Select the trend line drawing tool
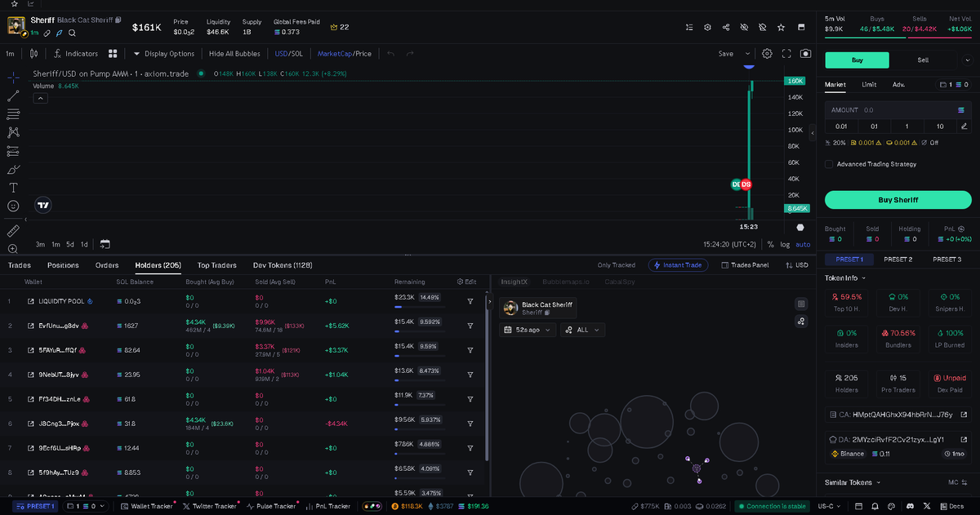Screen dimensions: 980x515 pyautogui.click(x=13, y=95)
